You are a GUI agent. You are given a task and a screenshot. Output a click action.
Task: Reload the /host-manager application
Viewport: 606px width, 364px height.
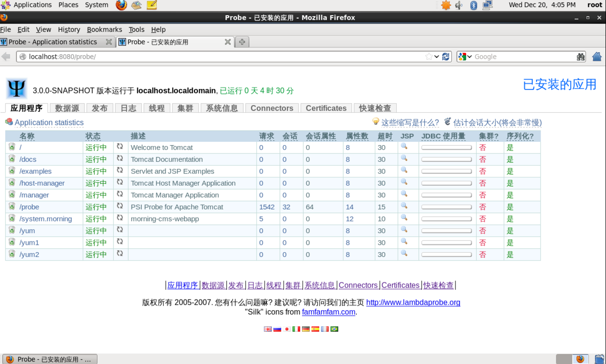point(120,182)
